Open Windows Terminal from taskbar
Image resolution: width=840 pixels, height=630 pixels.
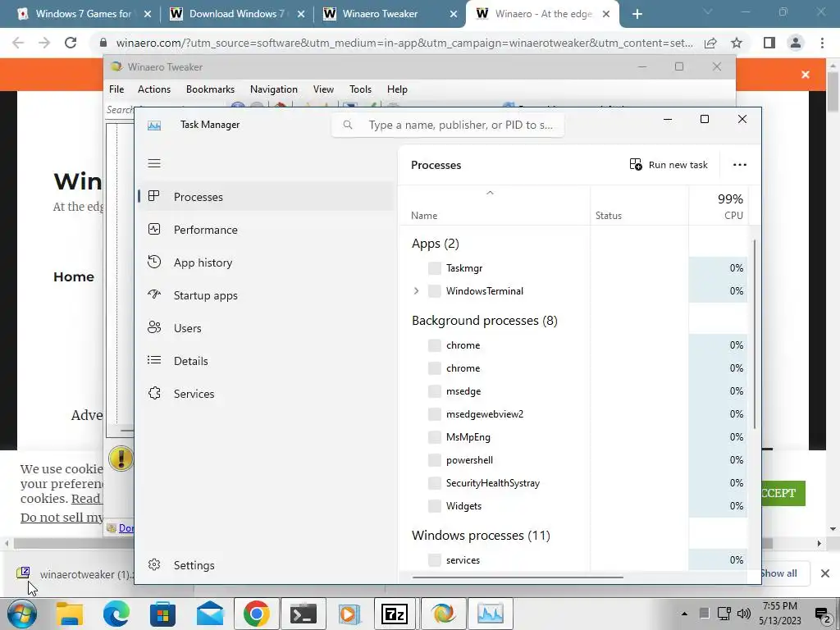point(304,614)
